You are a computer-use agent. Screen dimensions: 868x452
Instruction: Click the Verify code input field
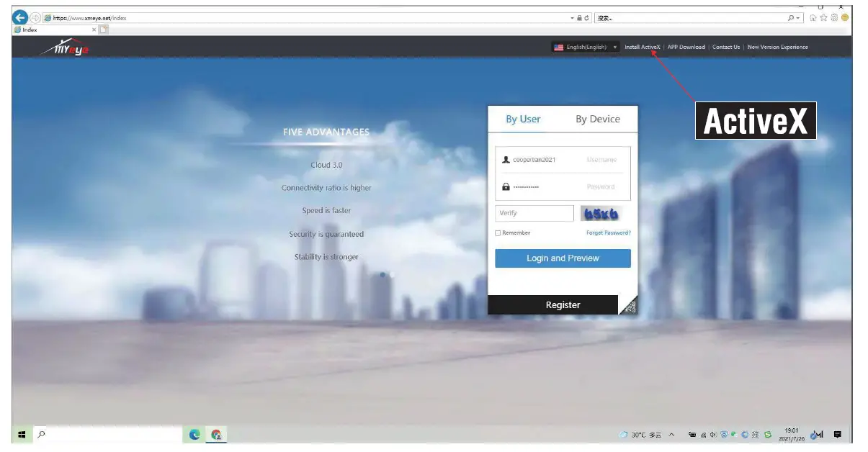[x=534, y=213]
